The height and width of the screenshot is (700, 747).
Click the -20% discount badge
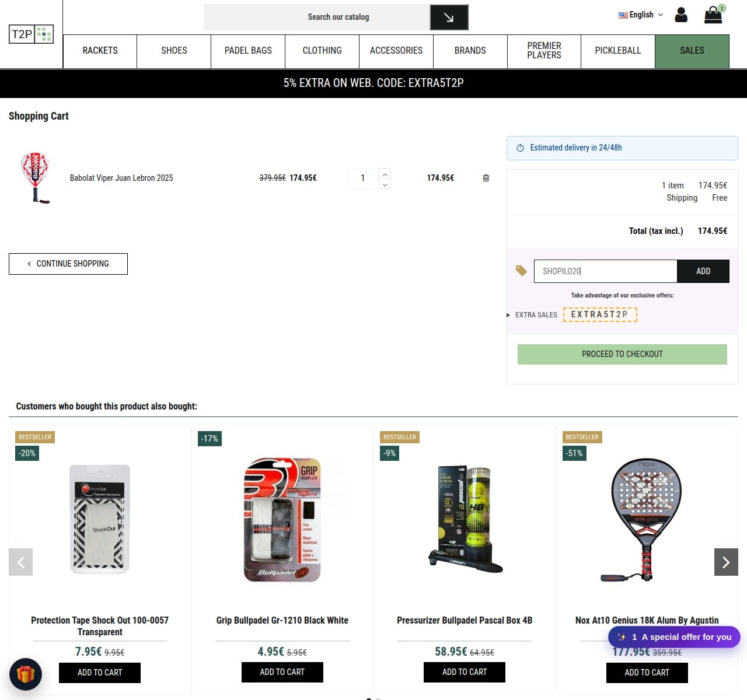point(27,453)
